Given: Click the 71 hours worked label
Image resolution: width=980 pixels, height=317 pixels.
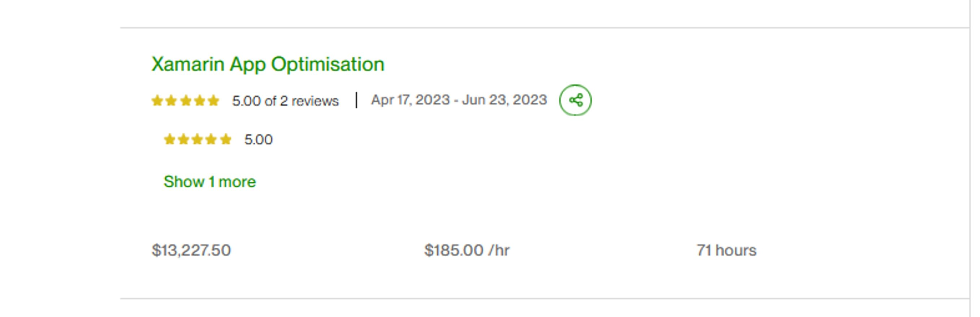Looking at the screenshot, I should (727, 251).
